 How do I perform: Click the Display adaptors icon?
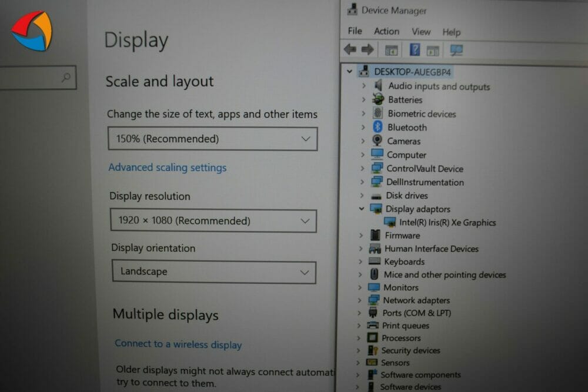(x=376, y=209)
